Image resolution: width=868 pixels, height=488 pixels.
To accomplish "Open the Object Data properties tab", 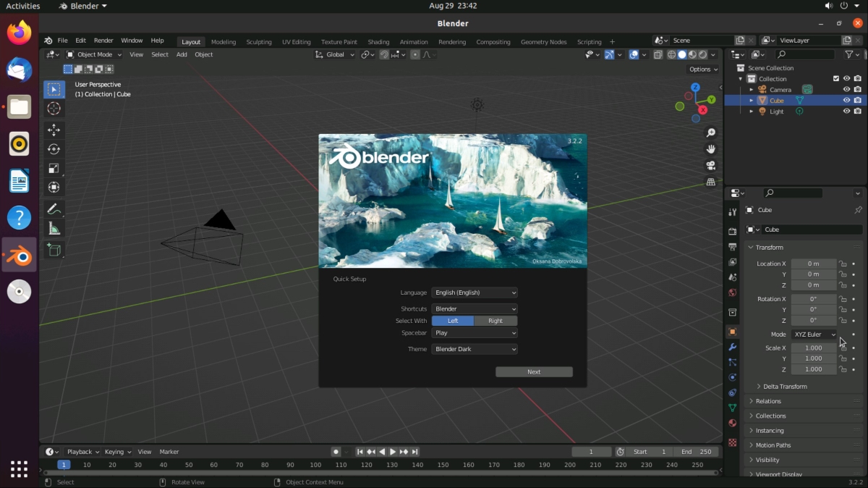I will tap(733, 408).
